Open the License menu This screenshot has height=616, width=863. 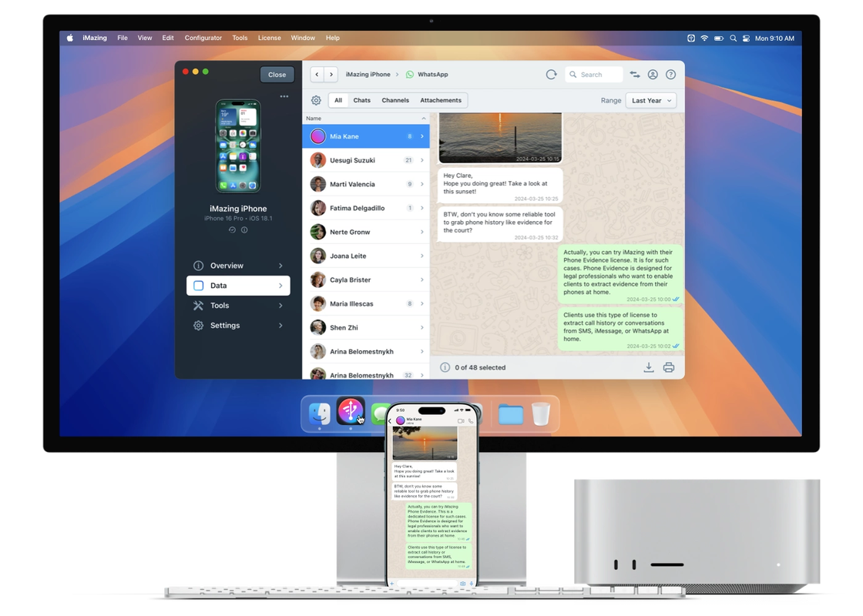(x=269, y=38)
